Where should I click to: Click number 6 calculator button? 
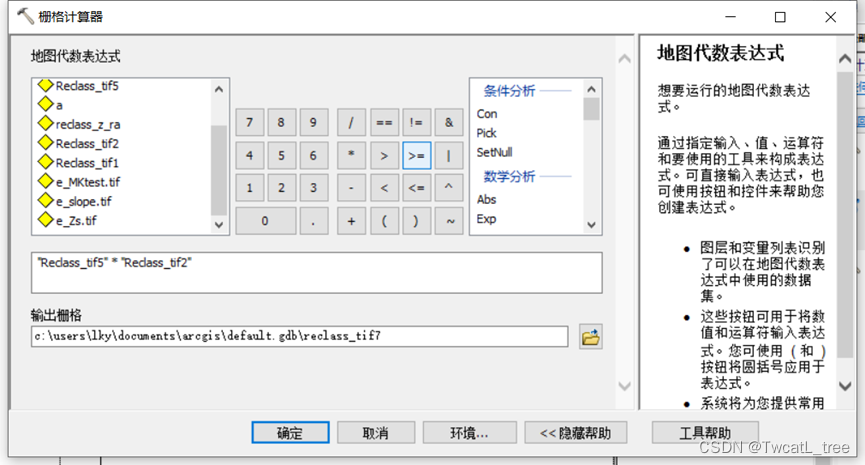(x=313, y=156)
